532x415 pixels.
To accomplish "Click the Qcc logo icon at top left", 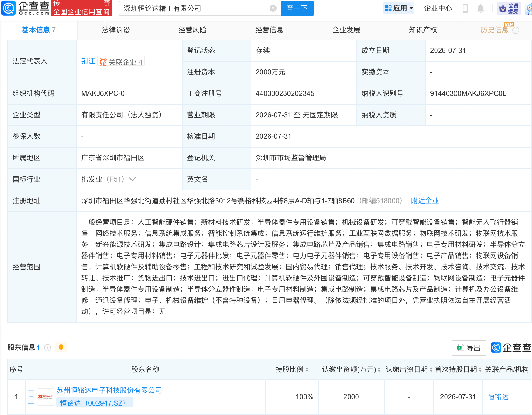I will (x=9, y=8).
